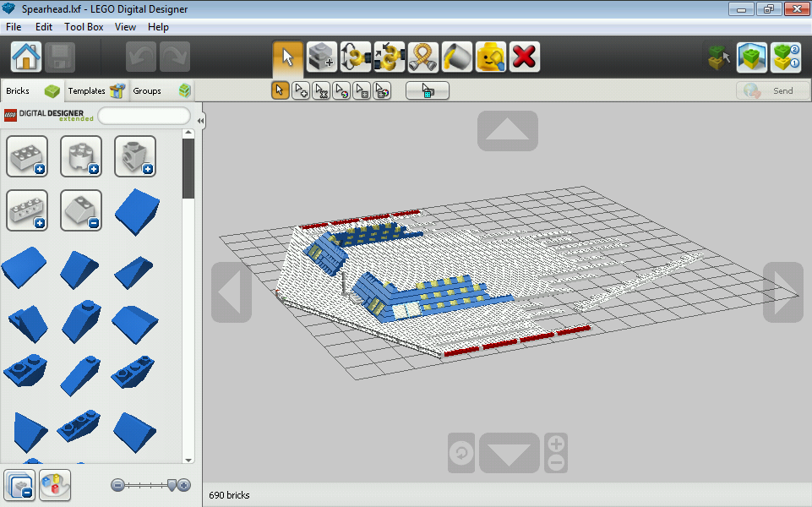This screenshot has width=812, height=507.
Task: Choose the Multiple selection sub-tool
Action: click(301, 90)
